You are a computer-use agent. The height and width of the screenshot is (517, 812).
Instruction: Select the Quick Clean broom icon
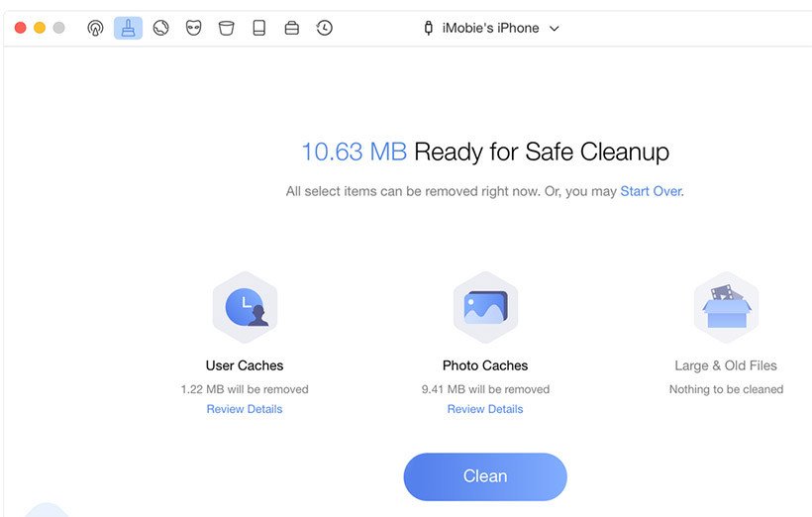128,28
